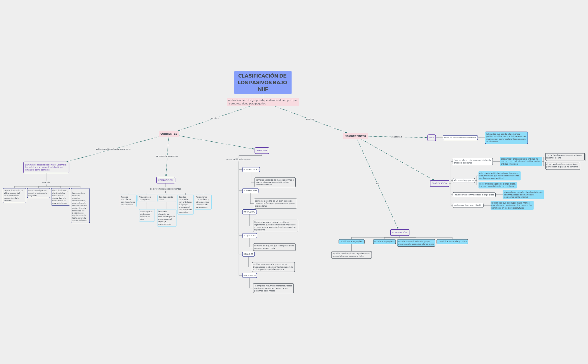
Task: Click the CLASIFICACIÓN node on the right
Action: tap(439, 183)
